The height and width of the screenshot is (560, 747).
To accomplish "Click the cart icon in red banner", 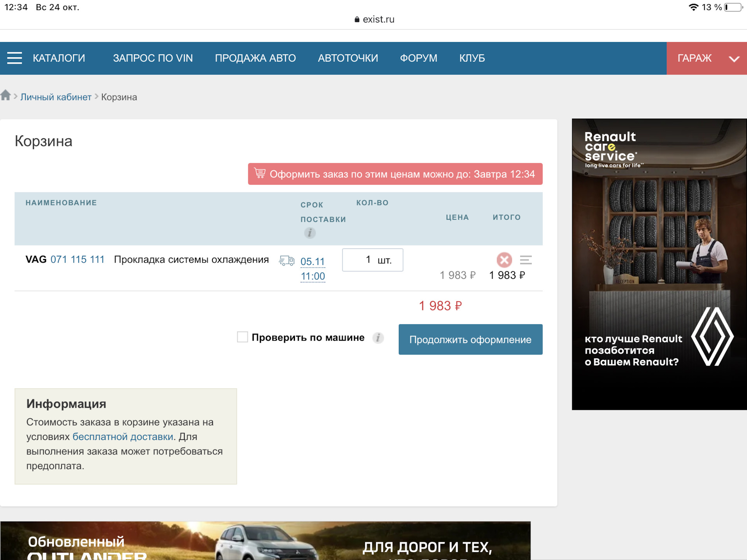I will 260,173.
